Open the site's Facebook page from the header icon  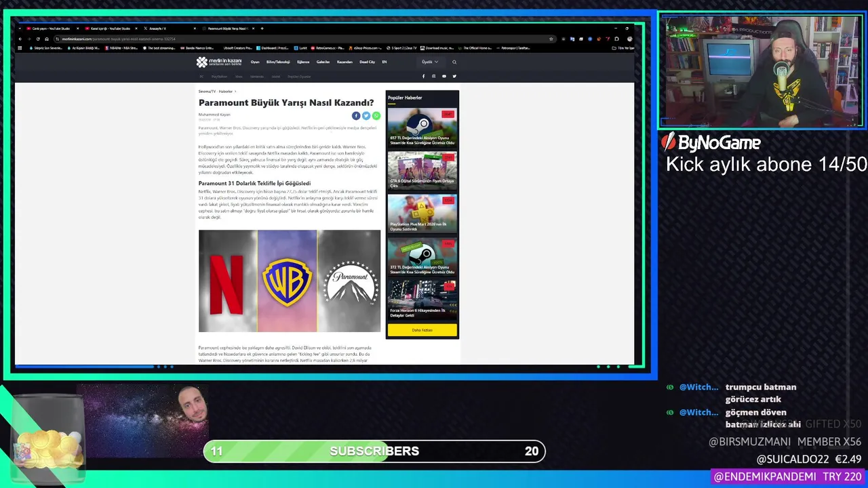click(424, 76)
